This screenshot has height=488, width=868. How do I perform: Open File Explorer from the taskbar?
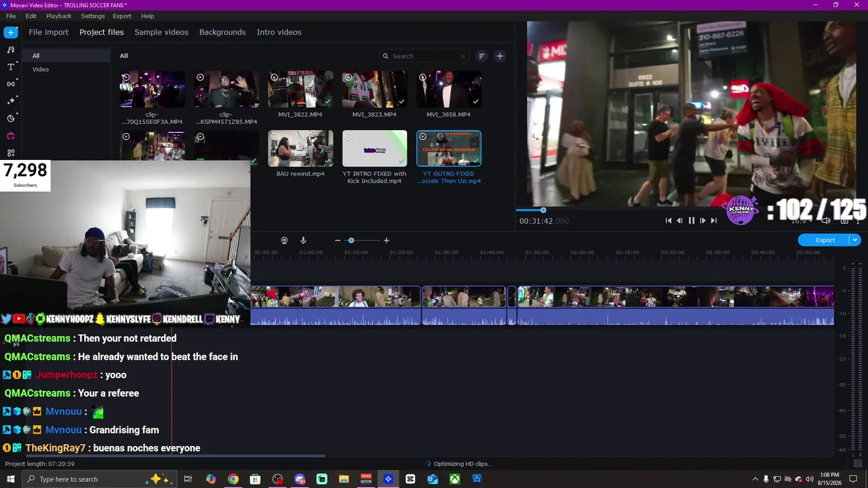pos(344,479)
